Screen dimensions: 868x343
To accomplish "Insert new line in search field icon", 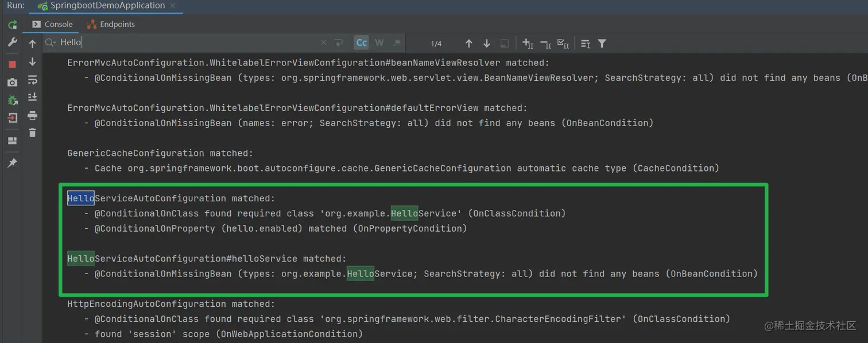I will pyautogui.click(x=339, y=43).
